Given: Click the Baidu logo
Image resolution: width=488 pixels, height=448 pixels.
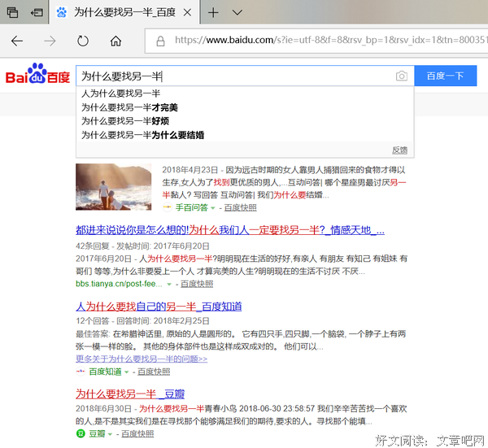Looking at the screenshot, I should coord(37,74).
